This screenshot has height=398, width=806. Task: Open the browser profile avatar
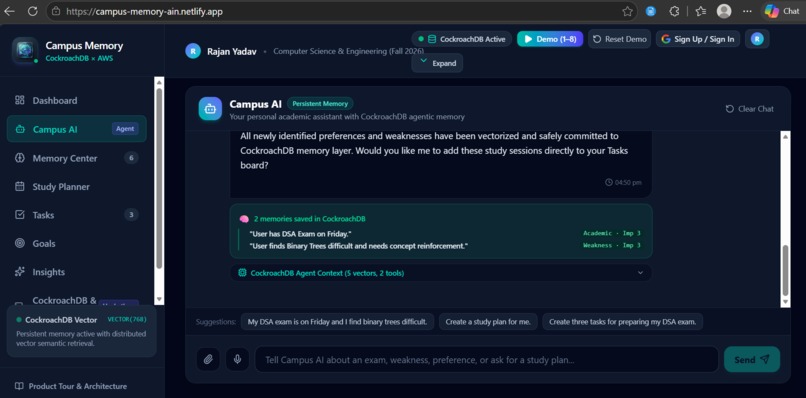point(724,11)
